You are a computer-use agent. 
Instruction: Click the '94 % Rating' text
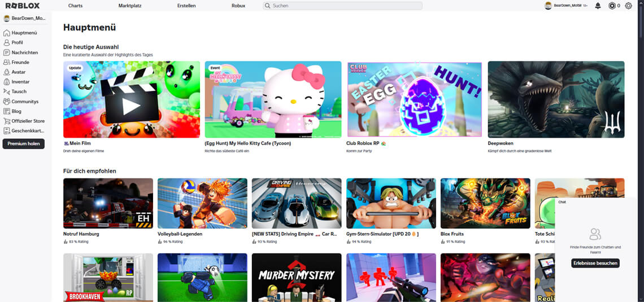362,242
